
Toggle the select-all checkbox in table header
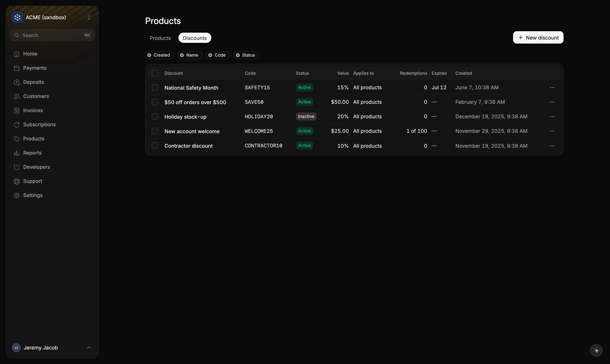pos(155,73)
